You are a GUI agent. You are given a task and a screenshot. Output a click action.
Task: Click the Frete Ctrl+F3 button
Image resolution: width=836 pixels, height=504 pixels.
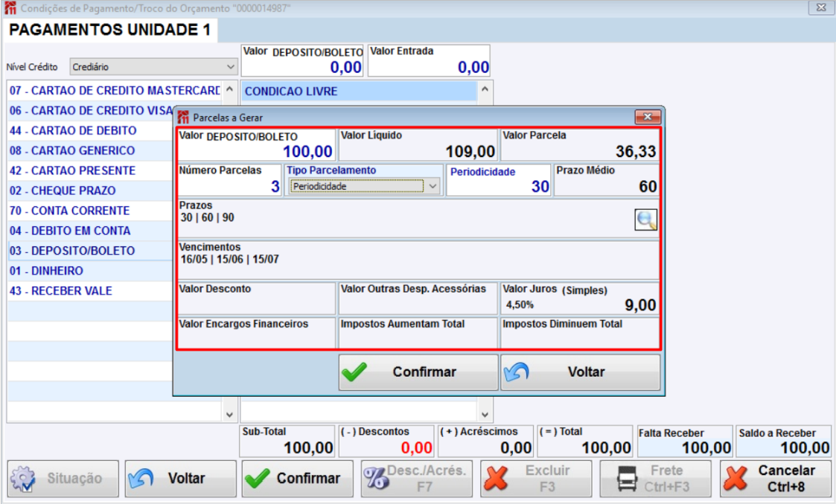pyautogui.click(x=656, y=479)
